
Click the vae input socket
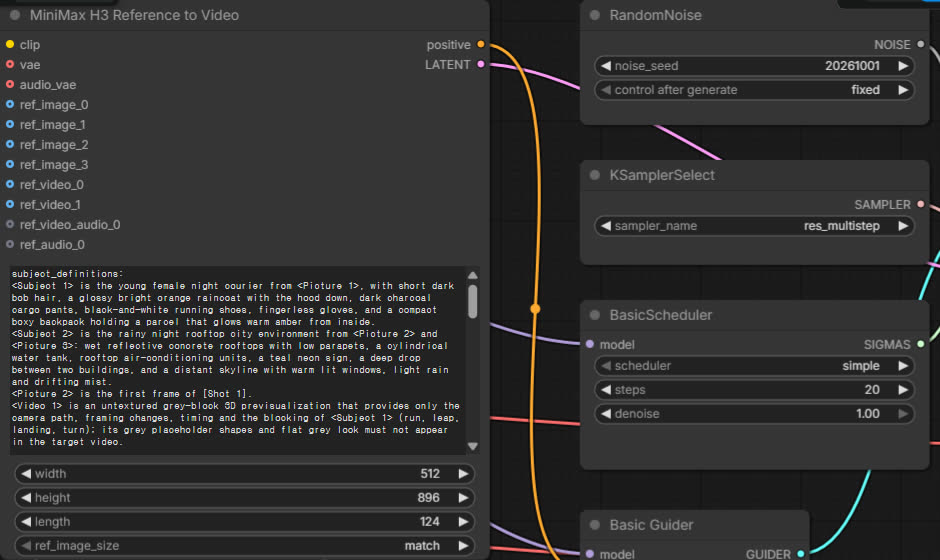coord(10,64)
